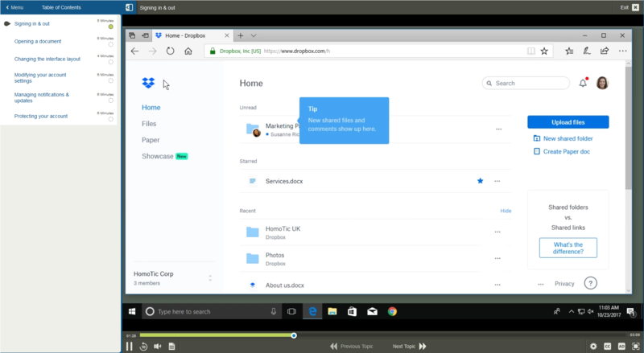Create a New shared folder

(563, 139)
